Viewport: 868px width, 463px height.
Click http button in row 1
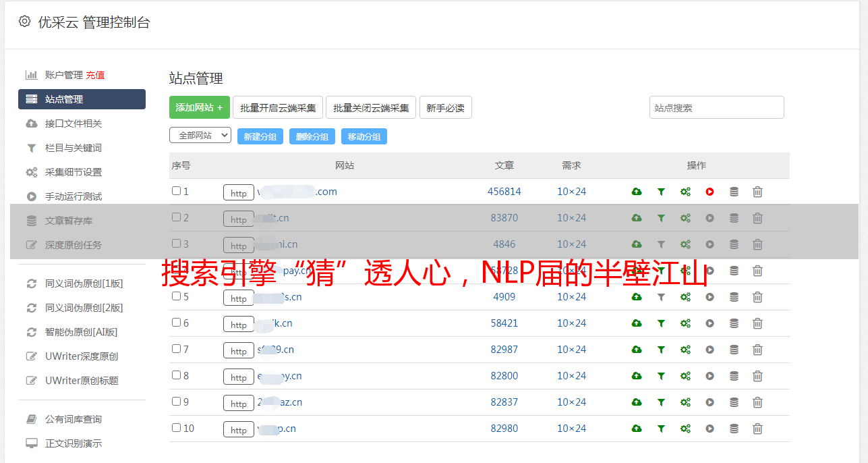pos(239,192)
